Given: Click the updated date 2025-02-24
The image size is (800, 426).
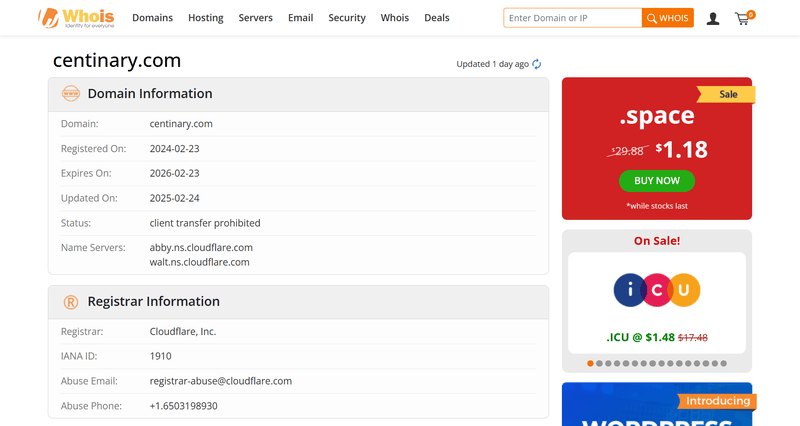Looking at the screenshot, I should click(174, 198).
